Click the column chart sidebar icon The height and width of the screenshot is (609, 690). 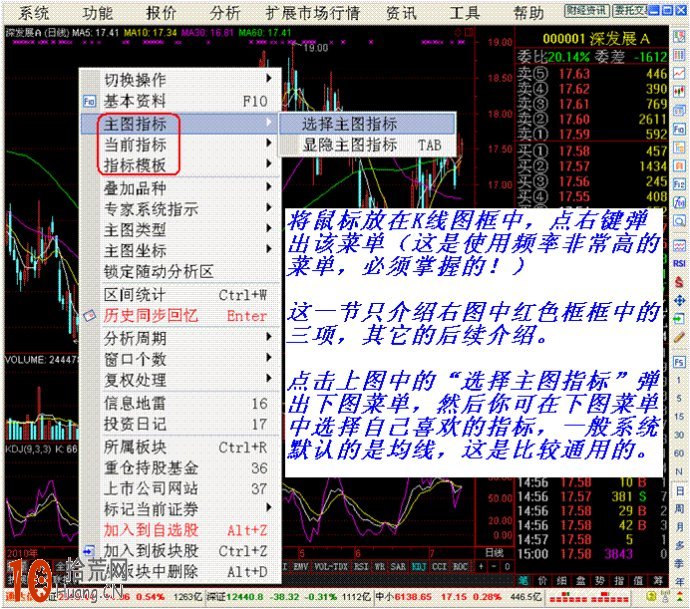point(679,55)
